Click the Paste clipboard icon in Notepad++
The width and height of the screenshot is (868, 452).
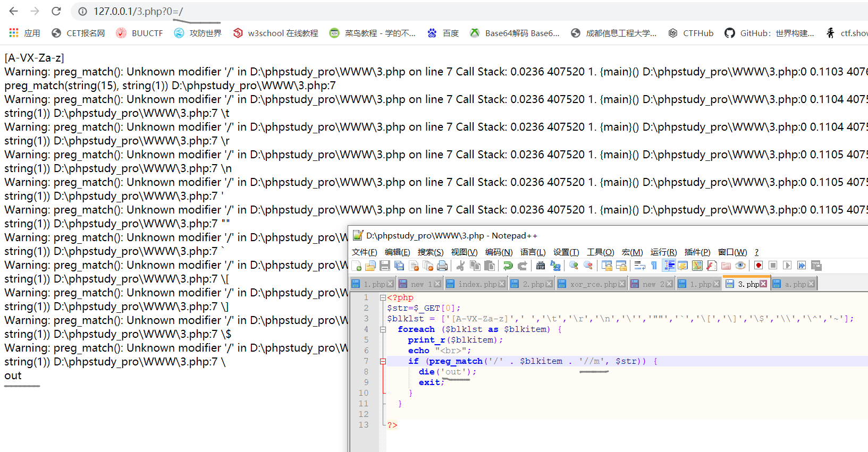click(490, 266)
